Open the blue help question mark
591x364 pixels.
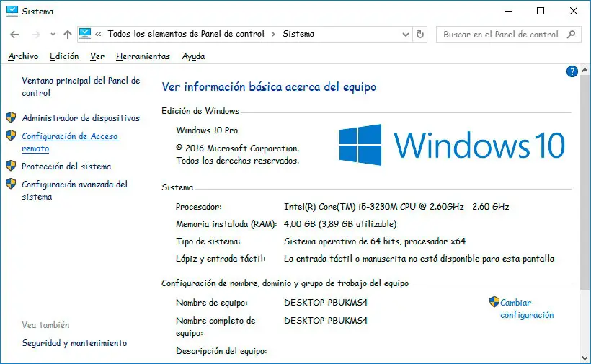pos(572,71)
